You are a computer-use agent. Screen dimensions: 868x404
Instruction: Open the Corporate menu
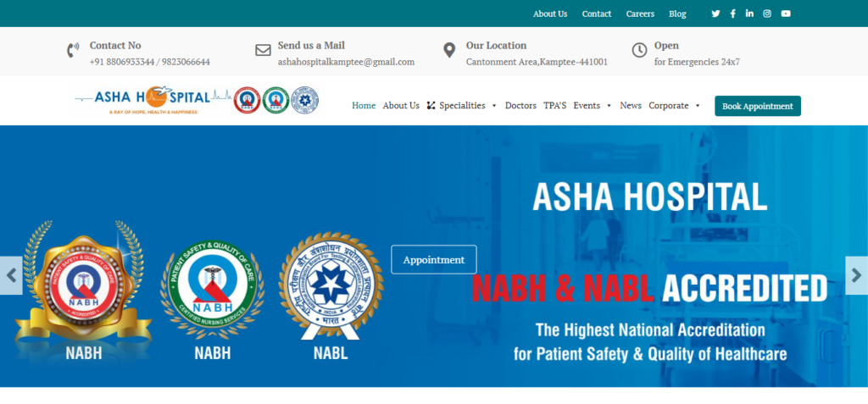[669, 106]
